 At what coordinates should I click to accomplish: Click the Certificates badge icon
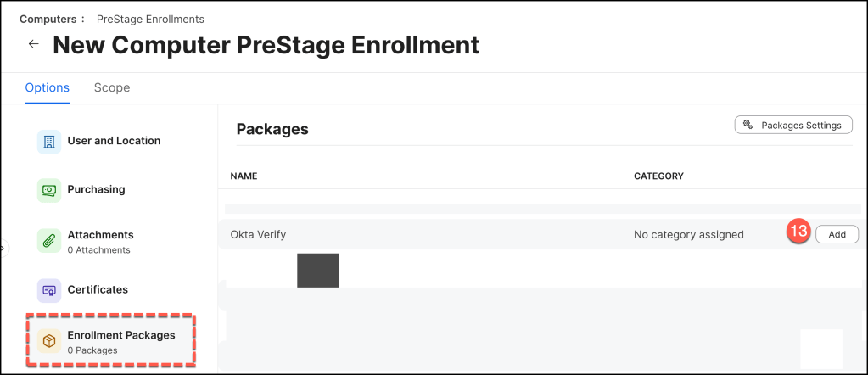[x=49, y=290]
